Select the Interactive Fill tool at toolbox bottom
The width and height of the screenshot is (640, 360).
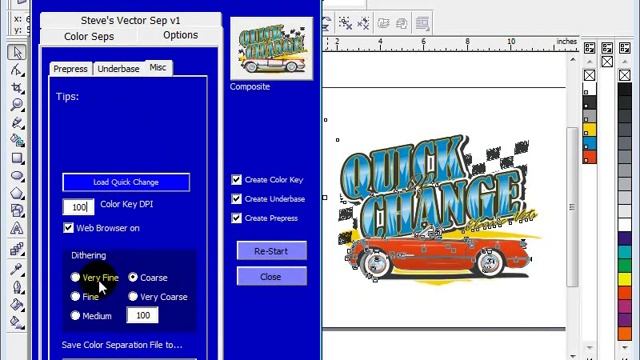pos(17,322)
